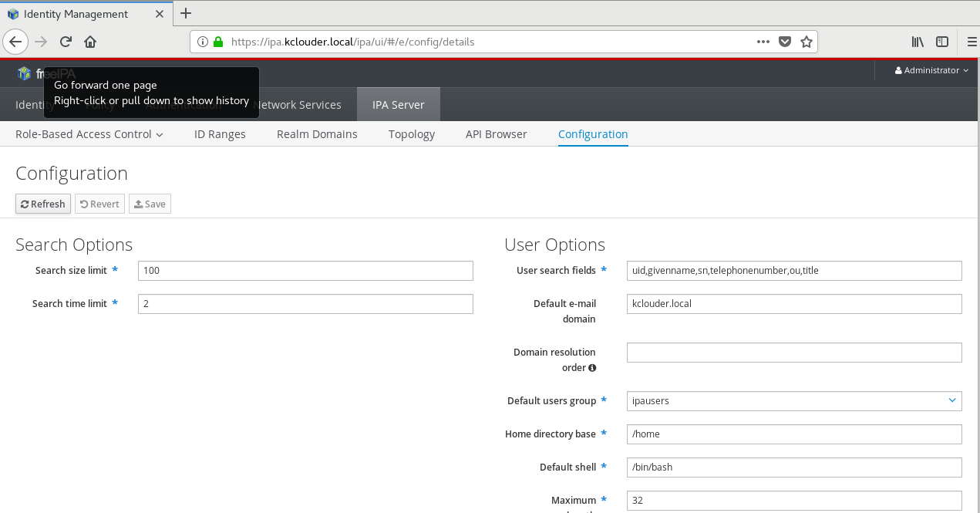Go to the ID Ranges section

[x=220, y=134]
